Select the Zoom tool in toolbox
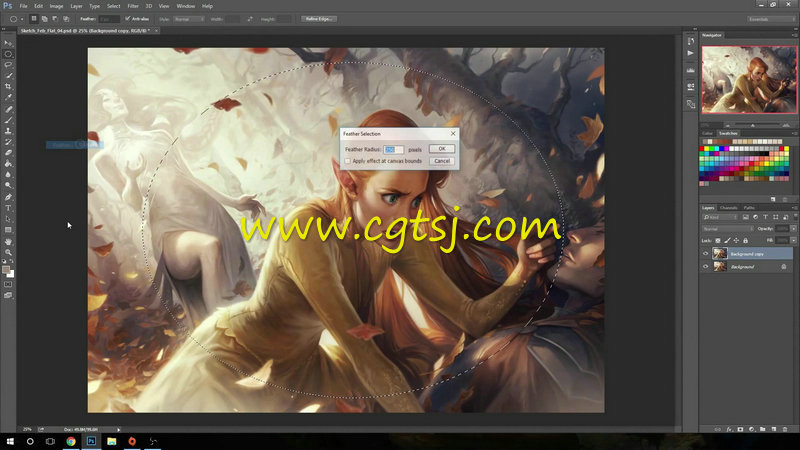 (x=8, y=253)
